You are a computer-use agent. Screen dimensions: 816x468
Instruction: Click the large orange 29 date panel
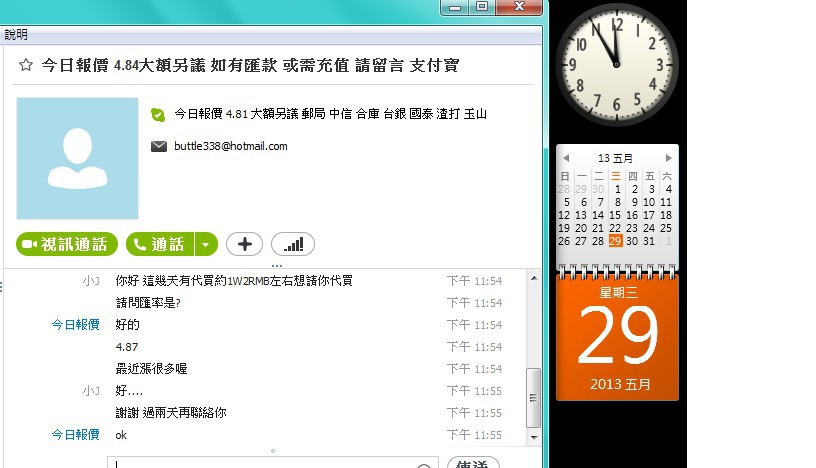coord(617,338)
